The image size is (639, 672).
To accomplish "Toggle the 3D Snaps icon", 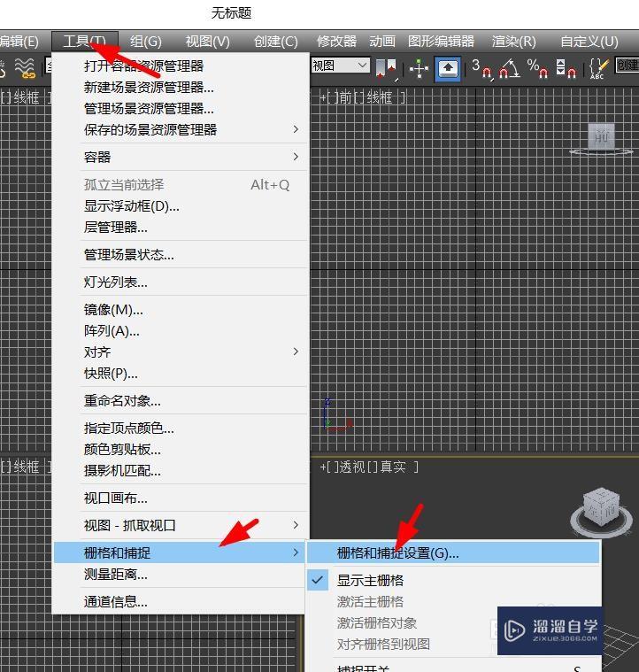I will coord(481,68).
